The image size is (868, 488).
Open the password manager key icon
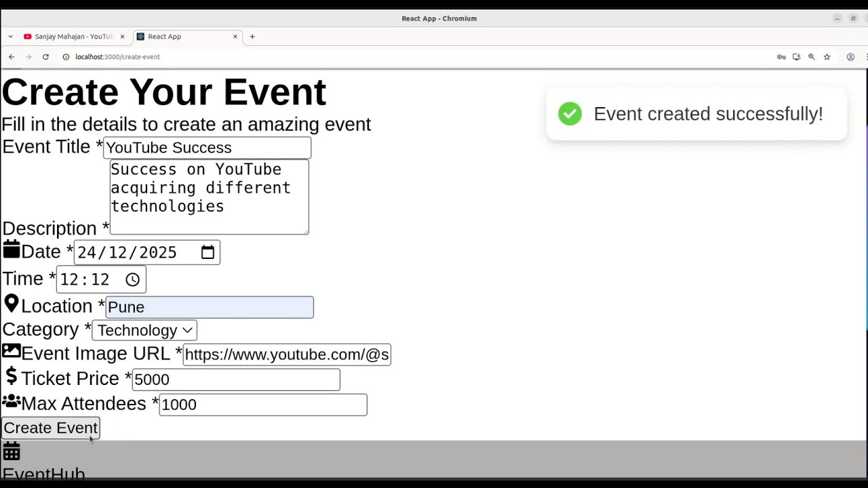click(781, 57)
